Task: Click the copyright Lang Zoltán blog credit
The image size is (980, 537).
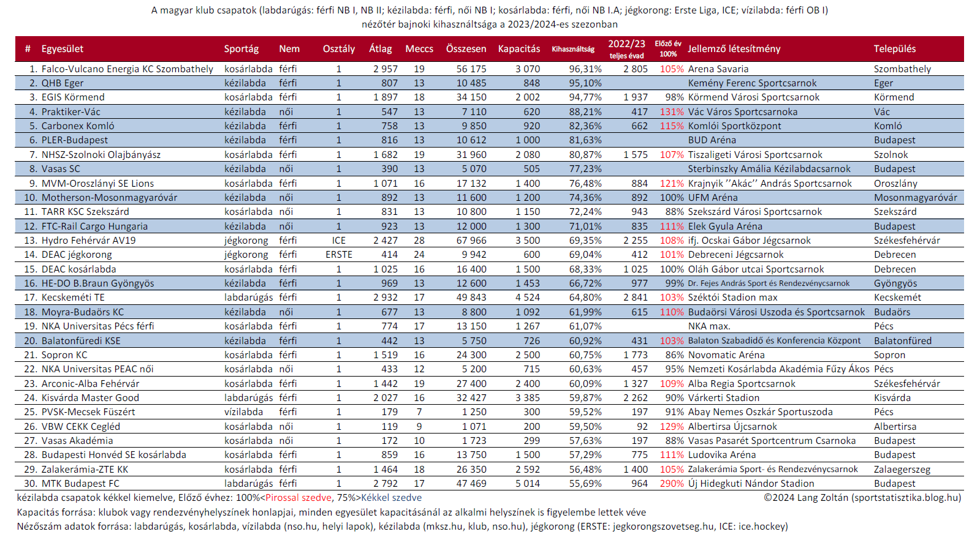Action: tap(862, 498)
